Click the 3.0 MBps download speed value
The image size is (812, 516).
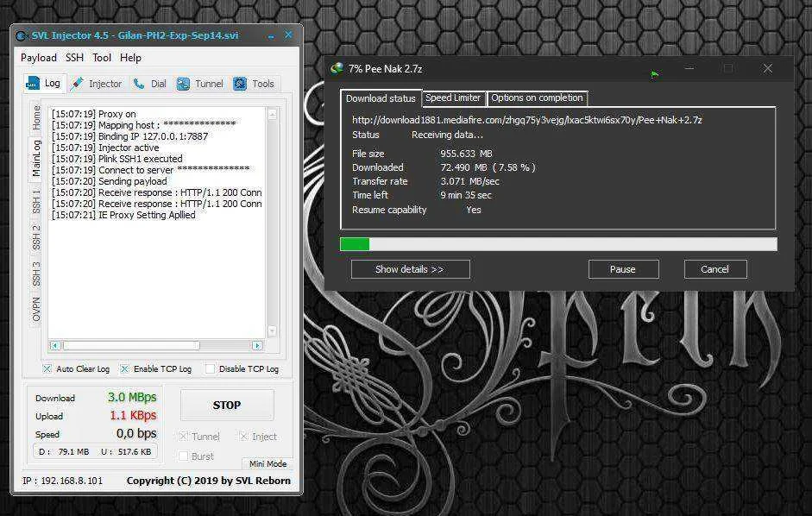coord(132,398)
